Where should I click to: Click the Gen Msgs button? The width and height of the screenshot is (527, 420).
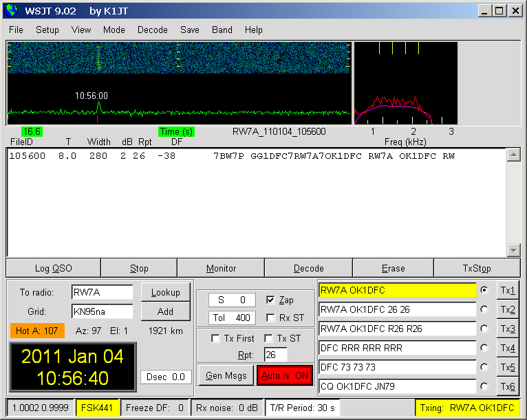[x=226, y=375]
